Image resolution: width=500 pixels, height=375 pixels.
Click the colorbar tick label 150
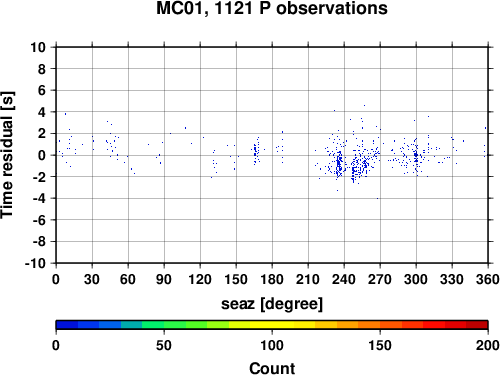tap(380, 345)
